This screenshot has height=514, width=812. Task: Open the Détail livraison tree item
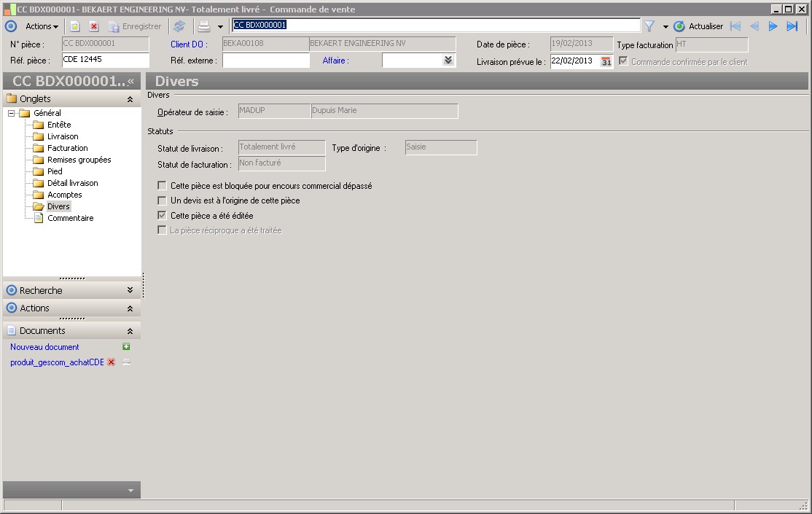tap(72, 184)
